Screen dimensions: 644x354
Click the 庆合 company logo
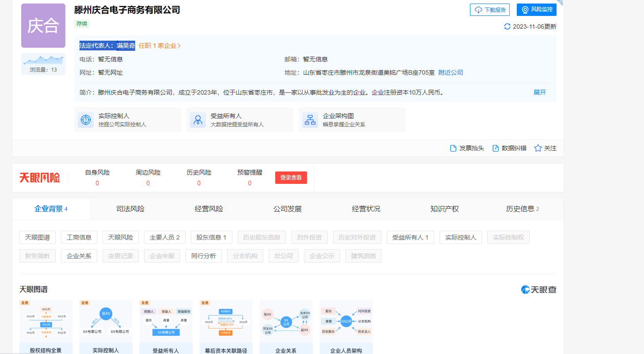point(43,26)
